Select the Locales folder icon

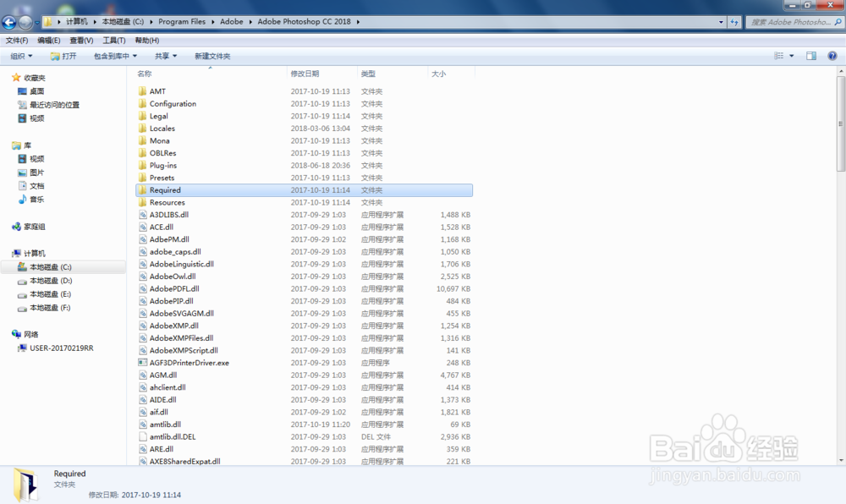point(142,129)
